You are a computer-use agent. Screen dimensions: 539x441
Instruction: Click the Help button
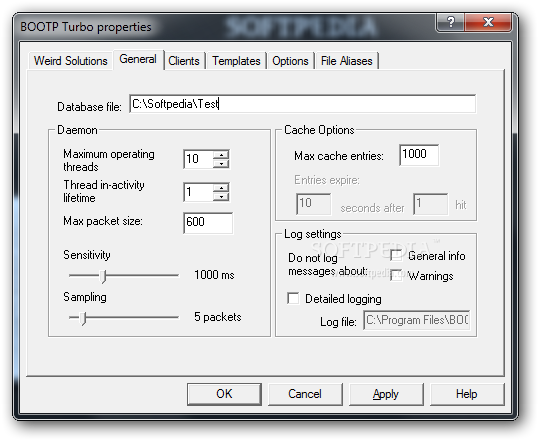(467, 394)
